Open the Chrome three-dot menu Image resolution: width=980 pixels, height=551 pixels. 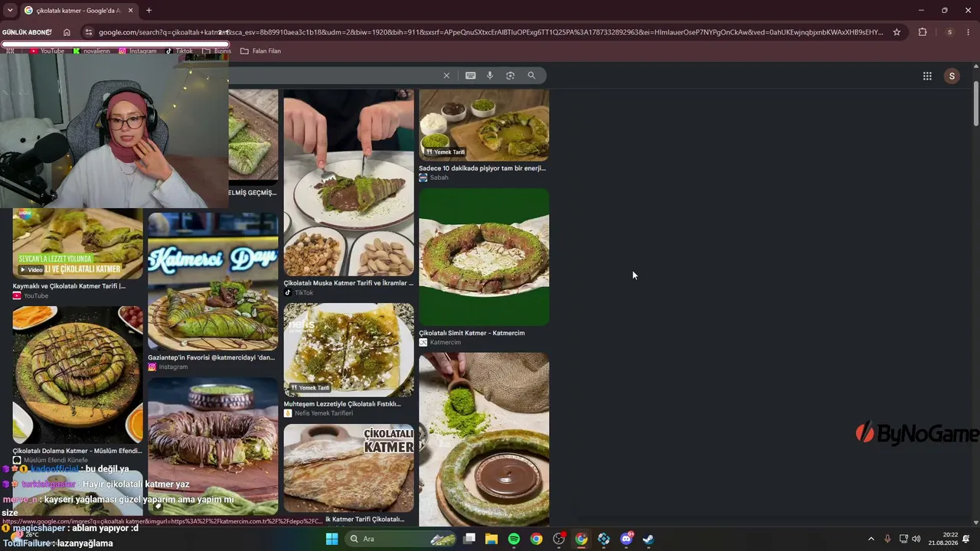tap(969, 32)
